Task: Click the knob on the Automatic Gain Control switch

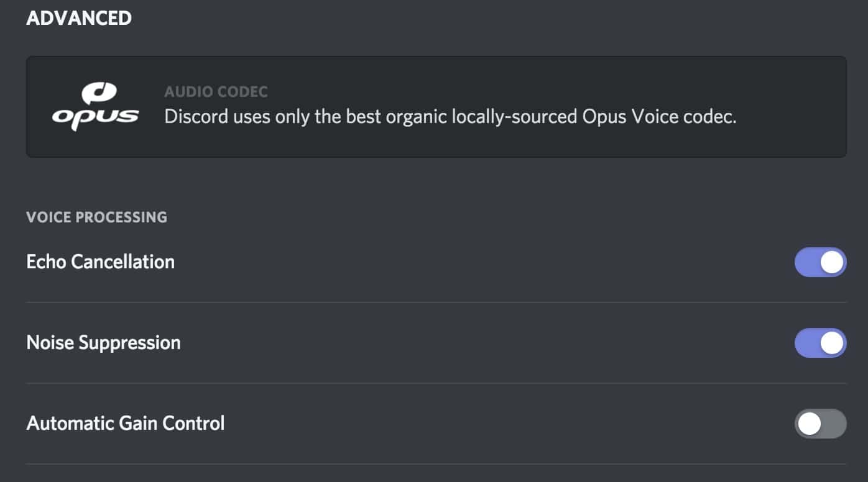Action: 810,424
